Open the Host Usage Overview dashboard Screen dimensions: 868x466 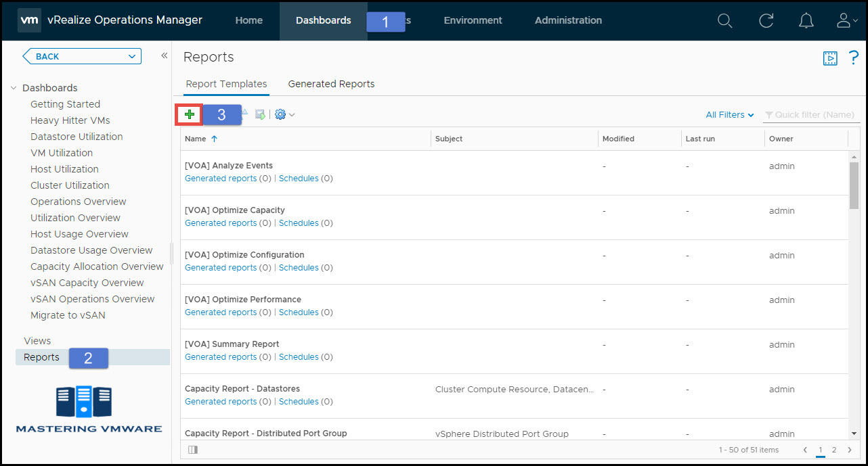[x=79, y=234]
